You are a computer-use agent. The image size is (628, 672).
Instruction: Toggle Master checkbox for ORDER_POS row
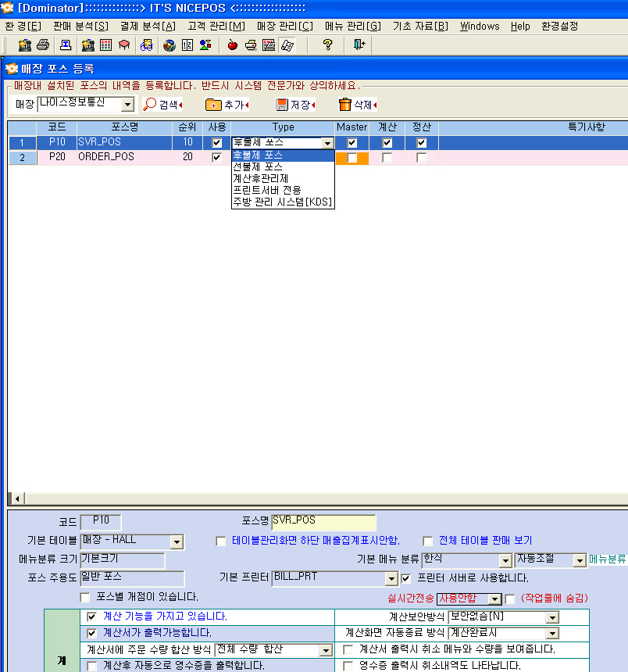click(x=351, y=158)
